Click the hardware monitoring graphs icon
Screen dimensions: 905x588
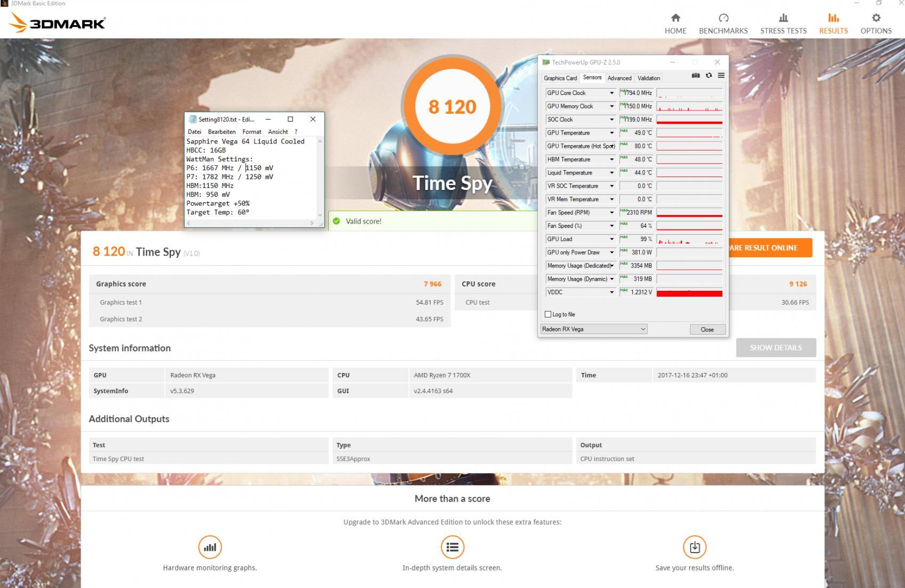[210, 547]
